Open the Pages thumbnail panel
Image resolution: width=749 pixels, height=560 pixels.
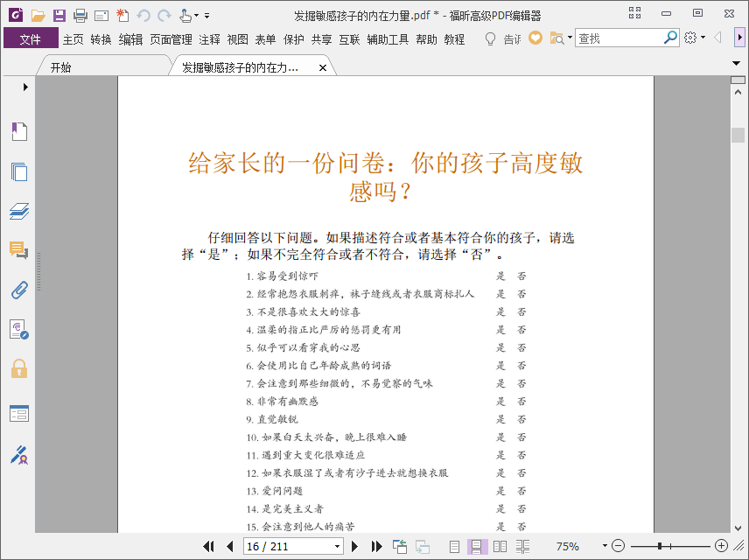coord(19,171)
